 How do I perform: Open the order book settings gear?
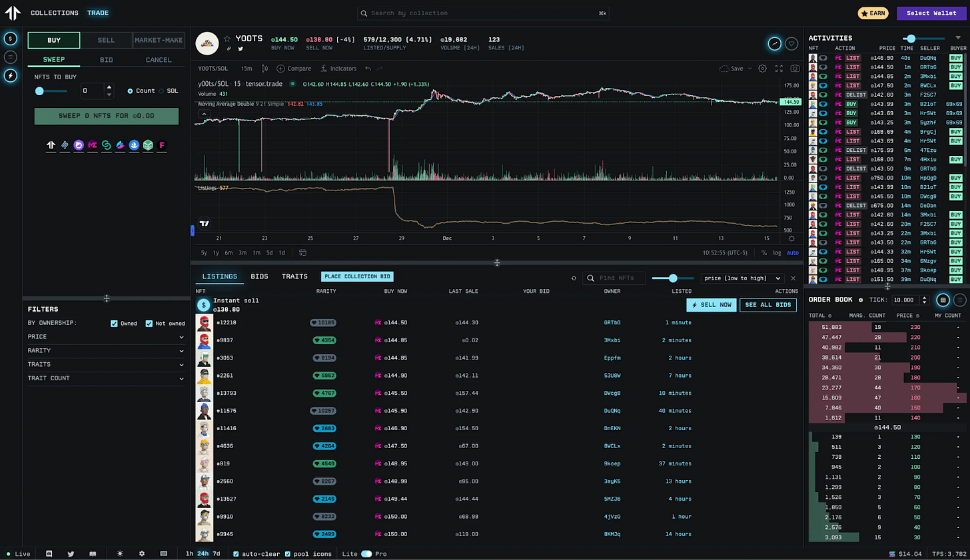point(861,300)
